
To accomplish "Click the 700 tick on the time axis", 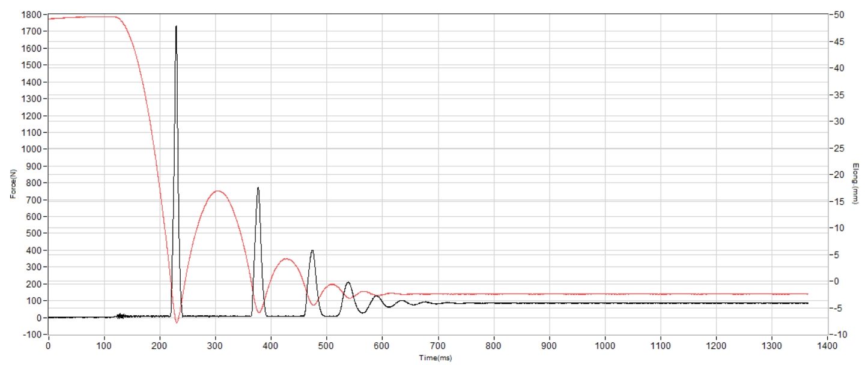I will 438,345.
